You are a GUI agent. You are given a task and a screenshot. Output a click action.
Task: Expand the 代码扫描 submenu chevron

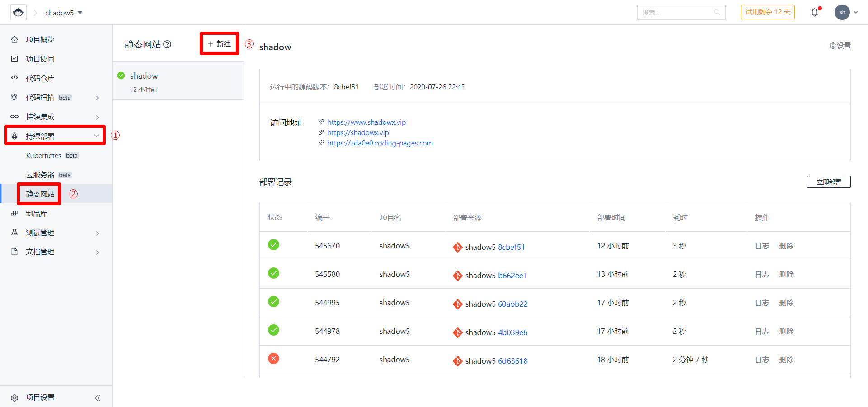pos(97,98)
